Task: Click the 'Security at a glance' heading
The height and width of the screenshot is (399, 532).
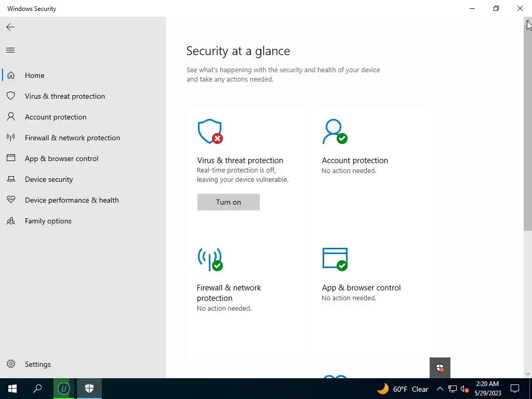Action: click(x=238, y=51)
